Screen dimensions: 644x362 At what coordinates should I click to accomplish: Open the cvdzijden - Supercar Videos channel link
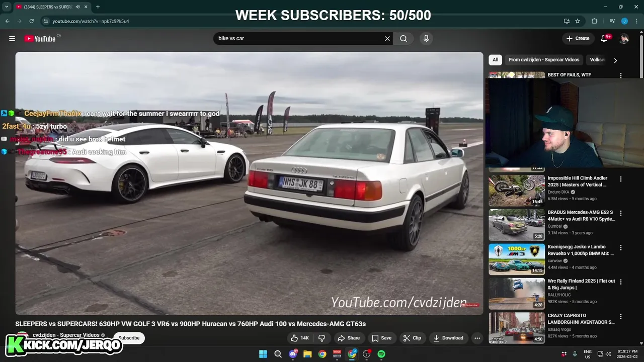(x=66, y=335)
